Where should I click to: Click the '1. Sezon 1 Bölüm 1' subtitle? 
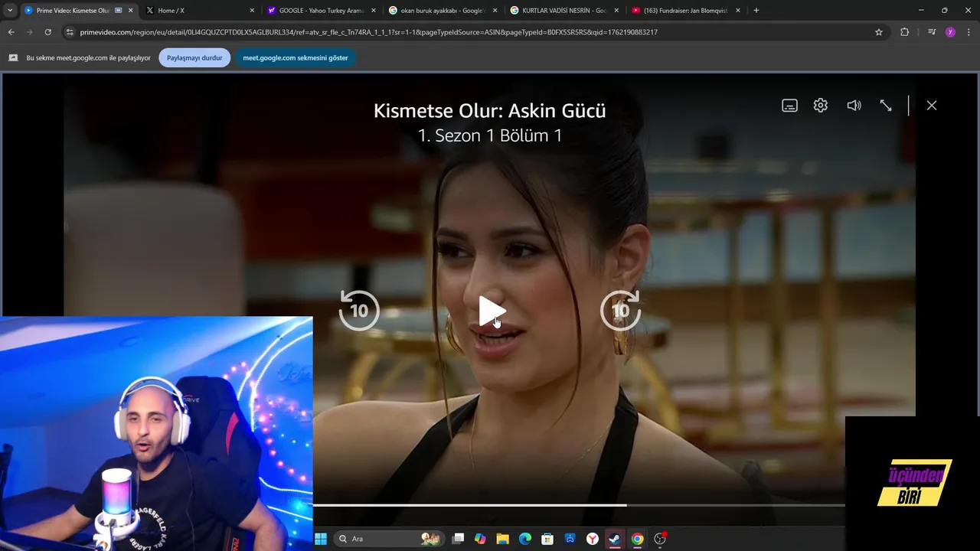coord(490,135)
